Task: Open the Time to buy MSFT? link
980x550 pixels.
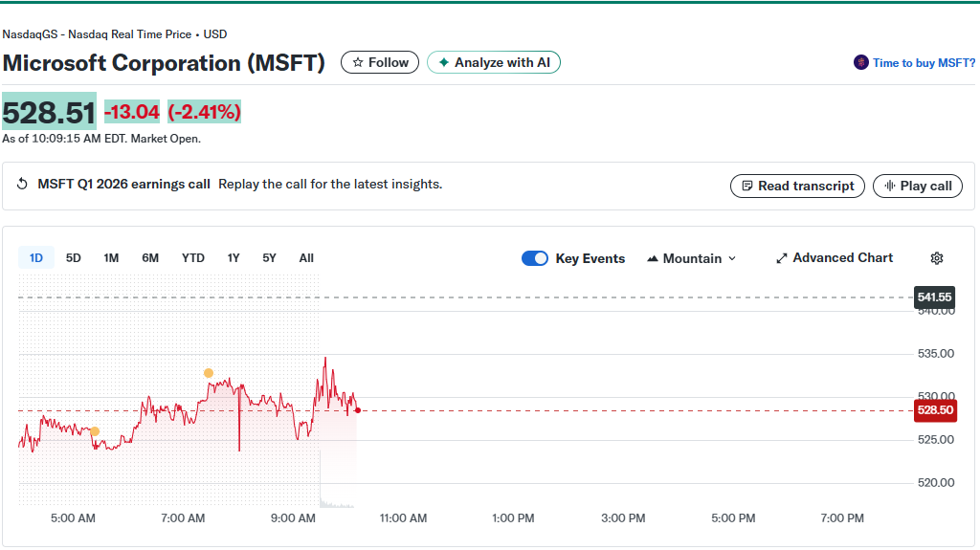Action: 924,63
